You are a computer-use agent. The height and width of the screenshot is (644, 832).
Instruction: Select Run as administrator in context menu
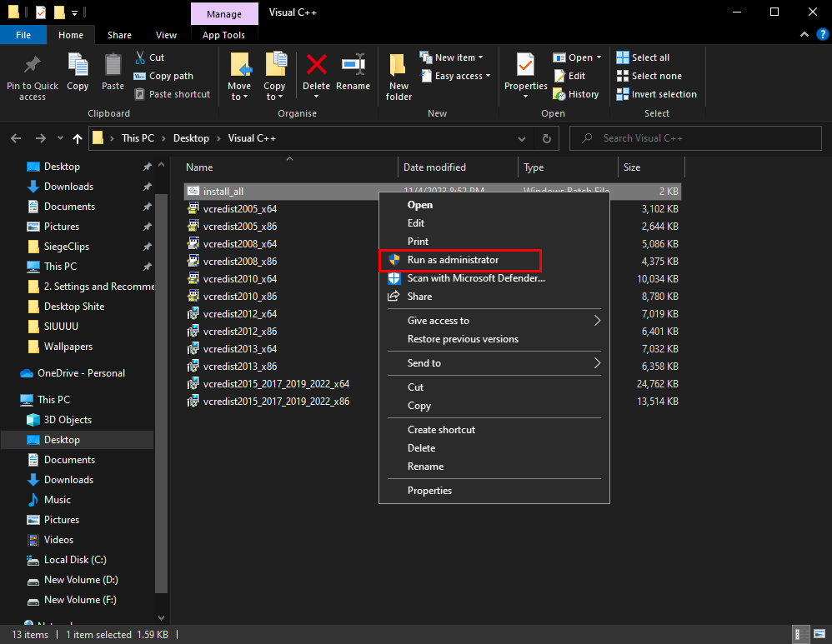click(460, 260)
